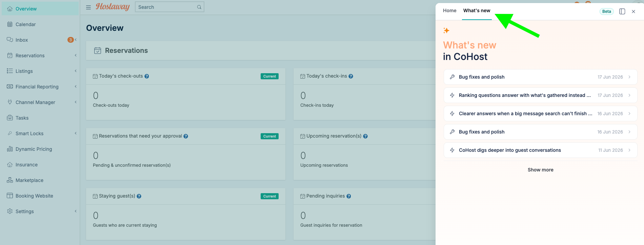This screenshot has width=644, height=245.
Task: Click the Listings sidebar icon
Action: tap(10, 71)
